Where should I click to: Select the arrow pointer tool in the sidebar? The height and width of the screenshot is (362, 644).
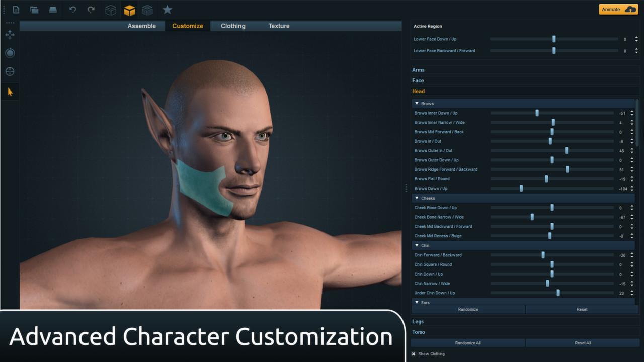click(10, 92)
